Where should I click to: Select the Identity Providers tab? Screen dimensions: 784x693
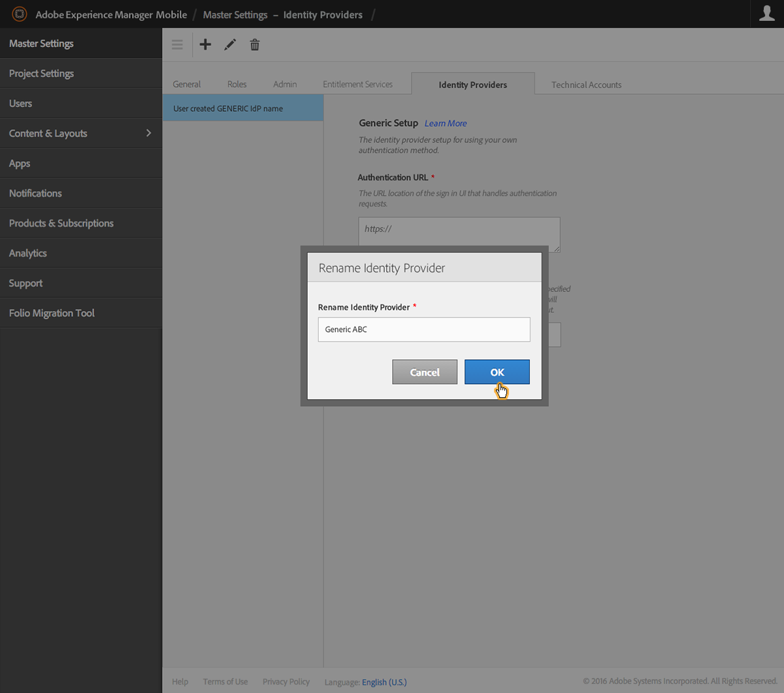473,84
